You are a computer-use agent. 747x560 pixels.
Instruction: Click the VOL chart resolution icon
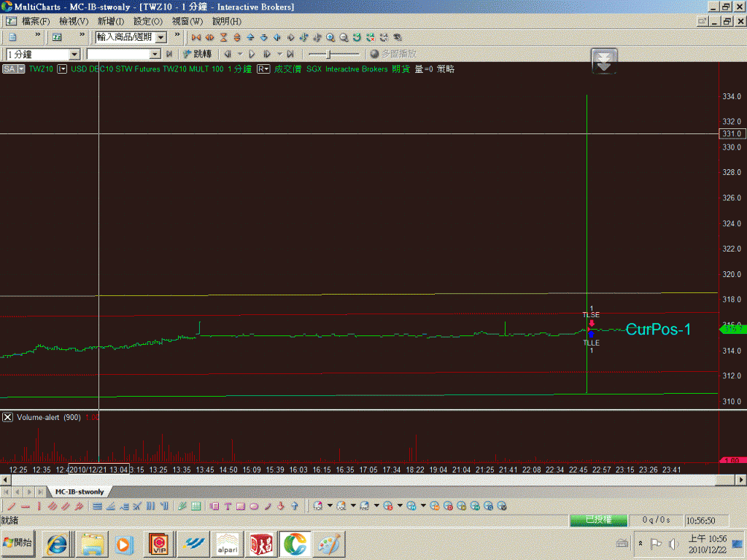pyautogui.click(x=341, y=506)
